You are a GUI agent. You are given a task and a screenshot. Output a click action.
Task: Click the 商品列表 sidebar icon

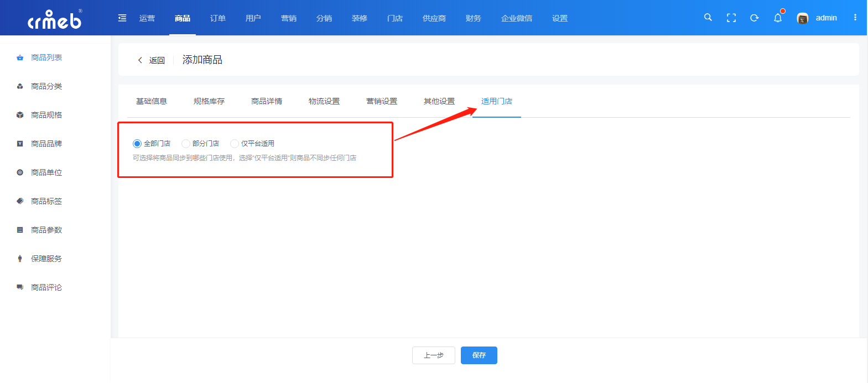[x=20, y=57]
